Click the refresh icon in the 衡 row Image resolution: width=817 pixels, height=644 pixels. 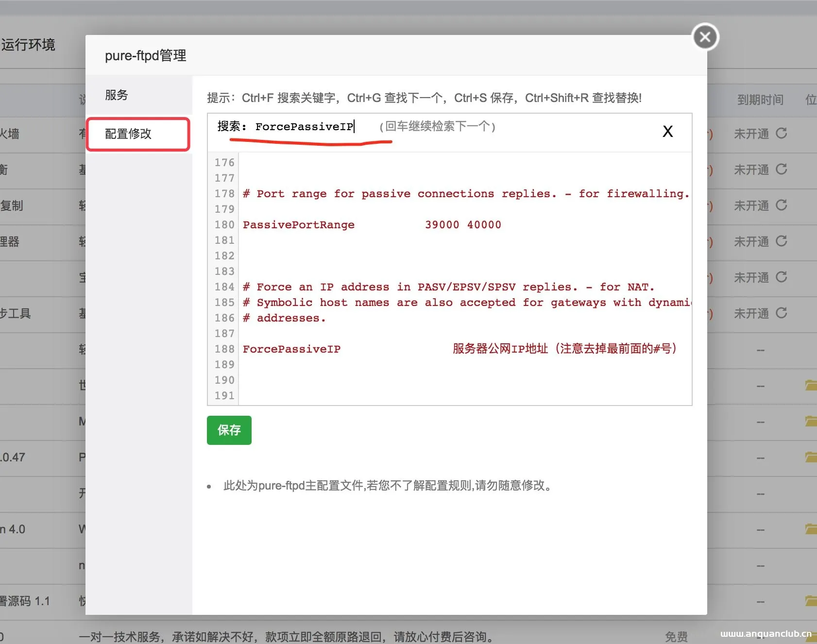click(x=782, y=170)
